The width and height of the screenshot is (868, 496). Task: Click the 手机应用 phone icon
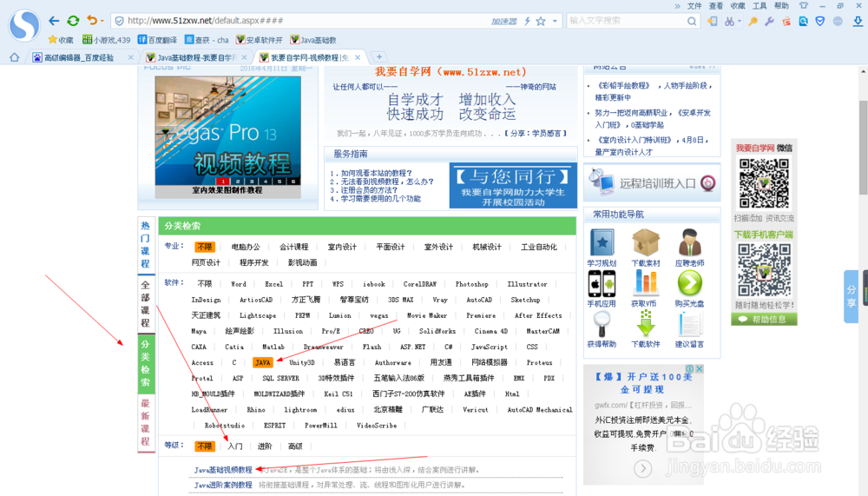point(602,284)
